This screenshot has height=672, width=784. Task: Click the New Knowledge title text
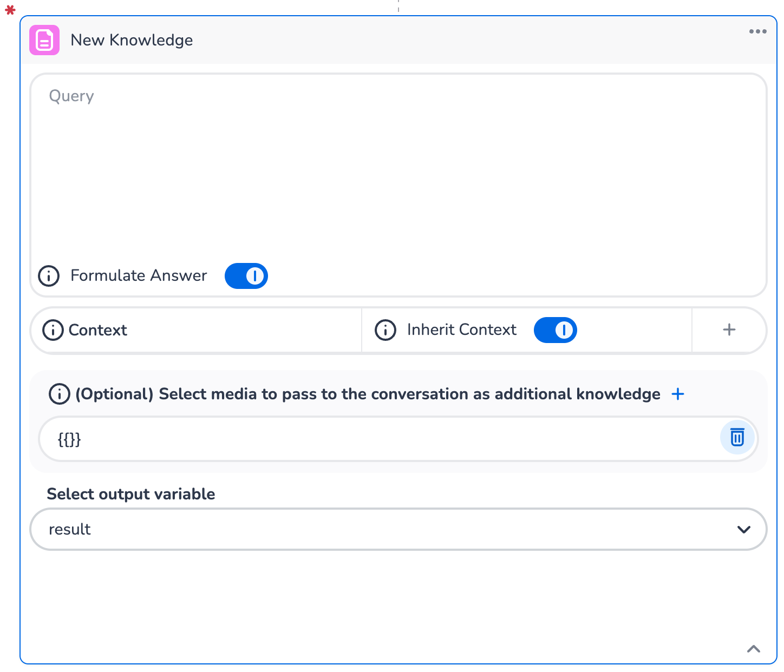click(x=132, y=40)
